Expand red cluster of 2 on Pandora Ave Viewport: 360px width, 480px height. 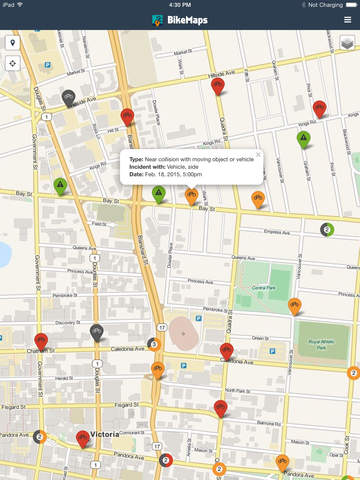click(x=166, y=460)
